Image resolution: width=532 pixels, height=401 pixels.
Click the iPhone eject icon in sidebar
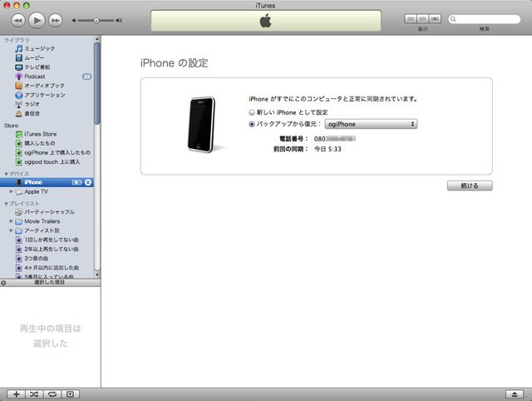[88, 182]
